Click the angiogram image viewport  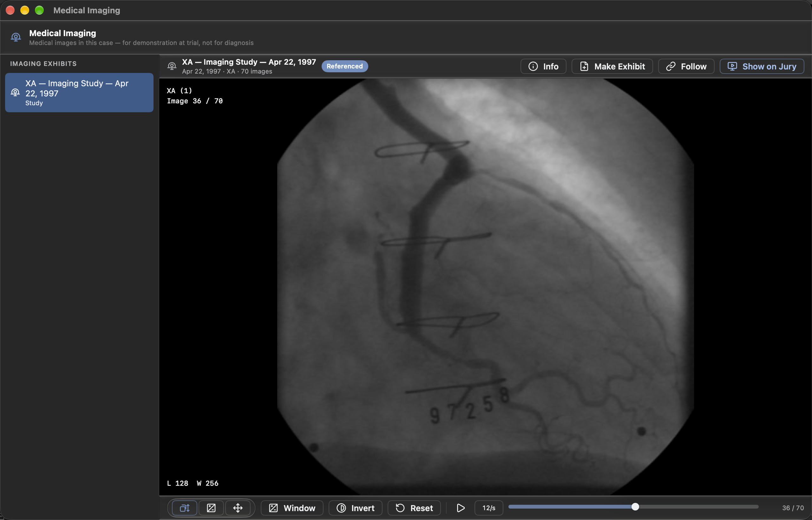(x=485, y=287)
